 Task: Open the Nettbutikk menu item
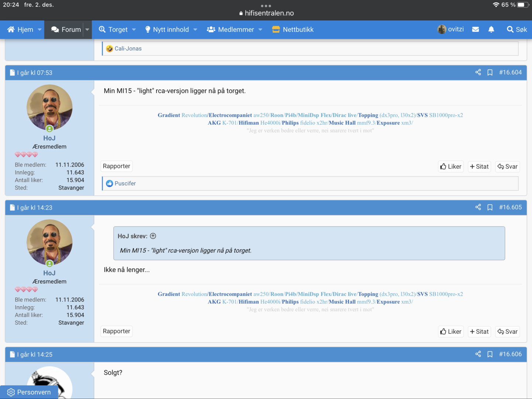[x=293, y=30]
